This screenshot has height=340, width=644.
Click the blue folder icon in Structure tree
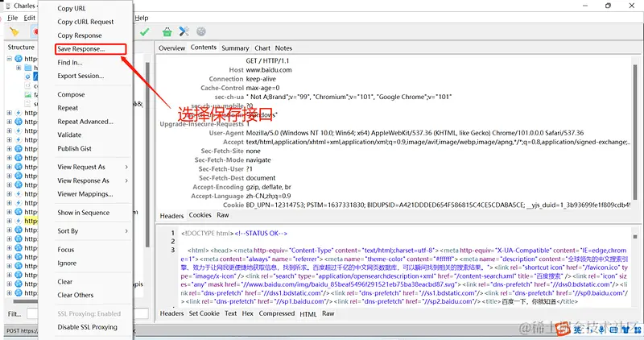(28, 68)
